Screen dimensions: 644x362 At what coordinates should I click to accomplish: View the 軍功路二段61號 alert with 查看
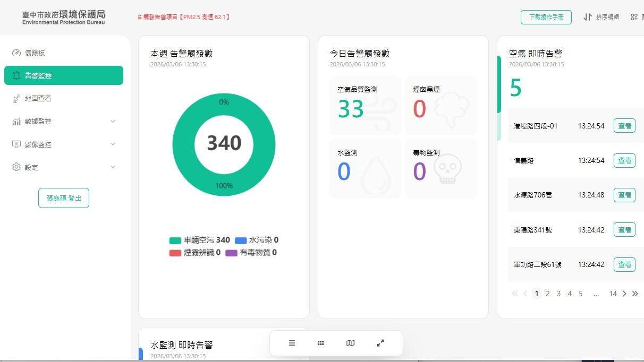[624, 264]
